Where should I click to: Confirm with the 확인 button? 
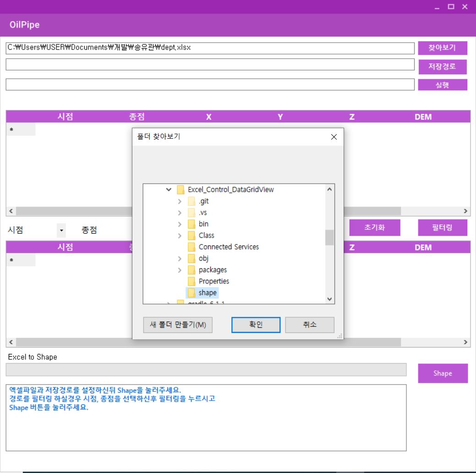pyautogui.click(x=256, y=325)
